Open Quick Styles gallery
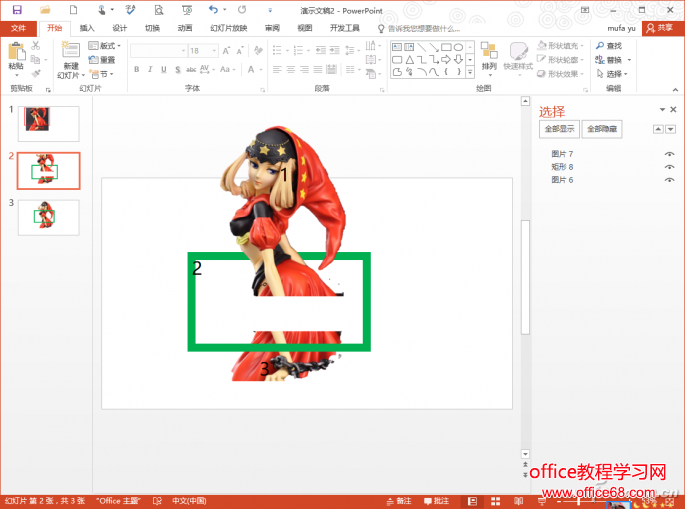The height and width of the screenshot is (509, 685). (x=518, y=59)
